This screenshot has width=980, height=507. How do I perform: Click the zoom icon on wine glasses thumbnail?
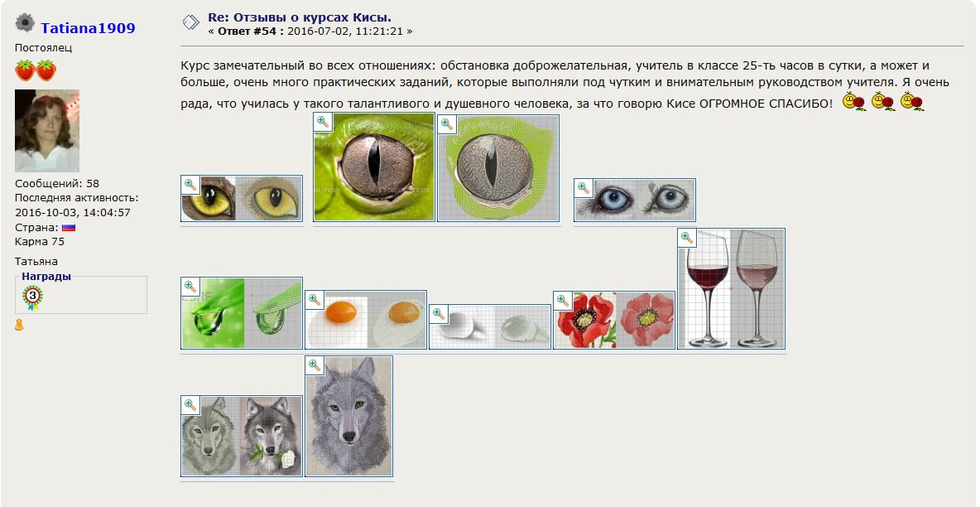click(x=688, y=238)
